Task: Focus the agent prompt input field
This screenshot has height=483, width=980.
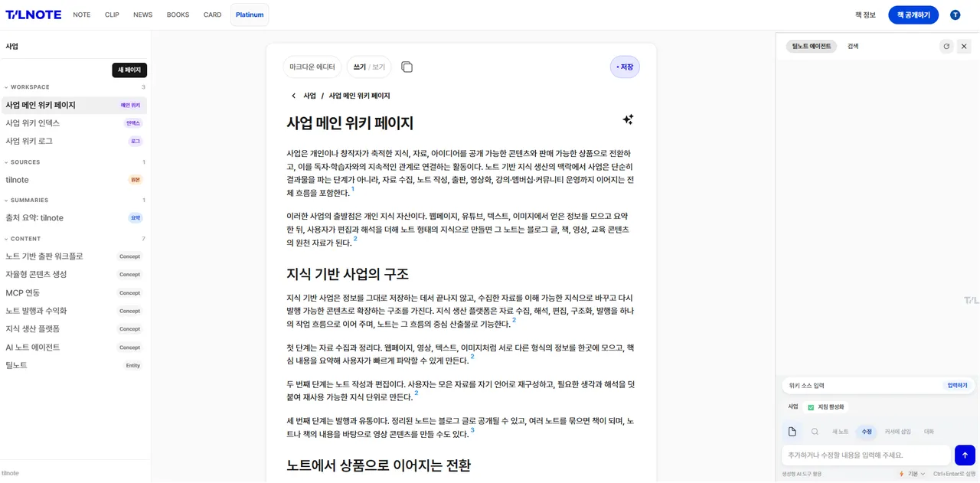Action: [866, 455]
